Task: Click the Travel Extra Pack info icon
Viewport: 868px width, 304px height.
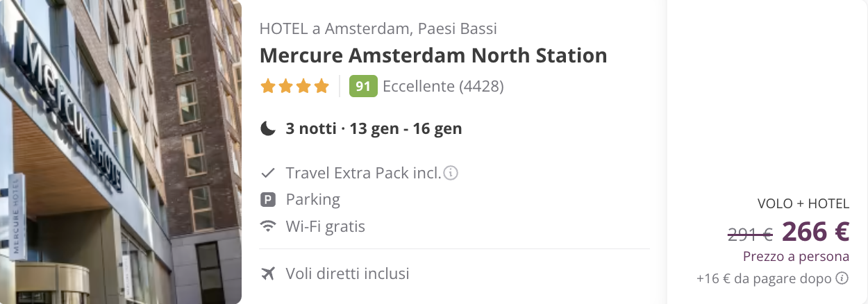Action: point(451,173)
